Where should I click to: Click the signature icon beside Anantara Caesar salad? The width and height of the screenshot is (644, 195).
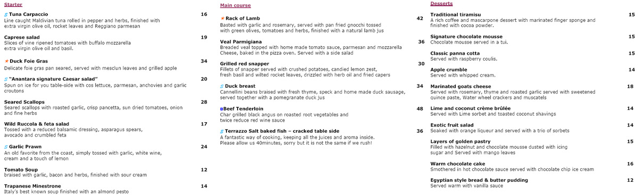[6, 79]
